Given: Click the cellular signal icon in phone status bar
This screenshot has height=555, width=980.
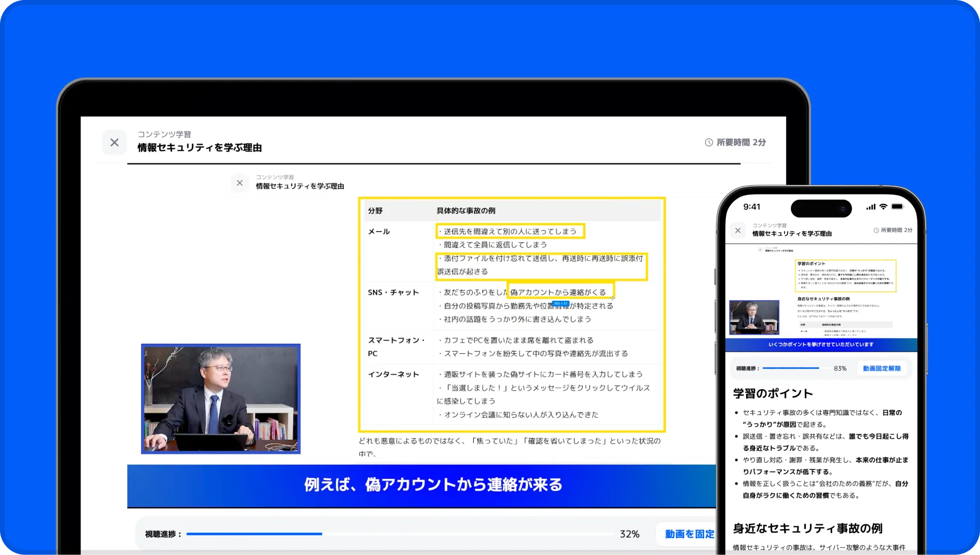Looking at the screenshot, I should point(871,206).
